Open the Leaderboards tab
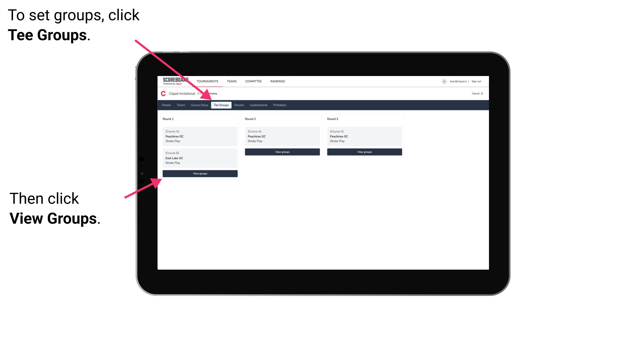The image size is (644, 346). [258, 105]
